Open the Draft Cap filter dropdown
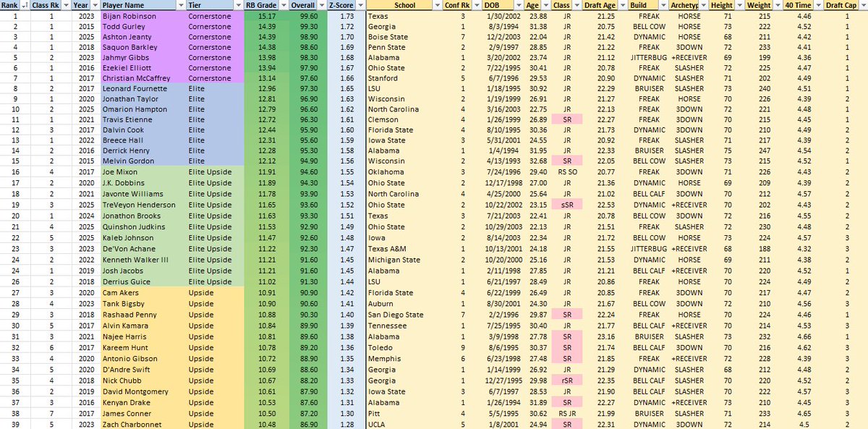This screenshot has width=868, height=429. (861, 5)
